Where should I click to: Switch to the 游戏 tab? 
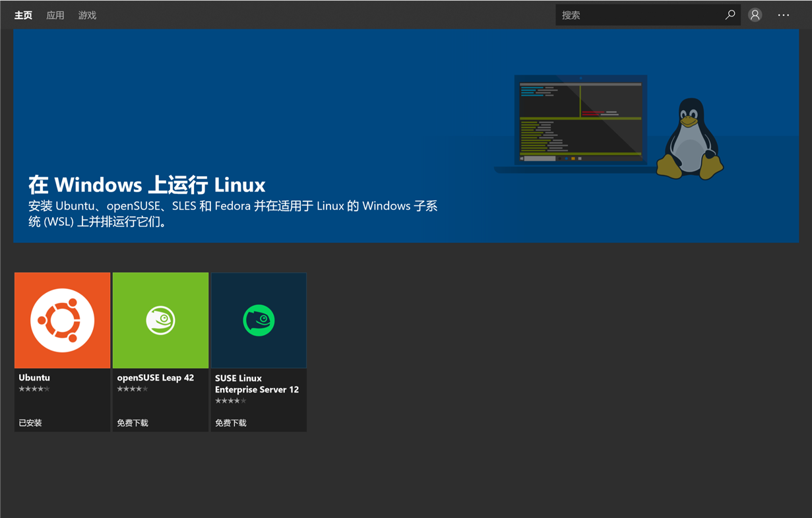tap(87, 15)
